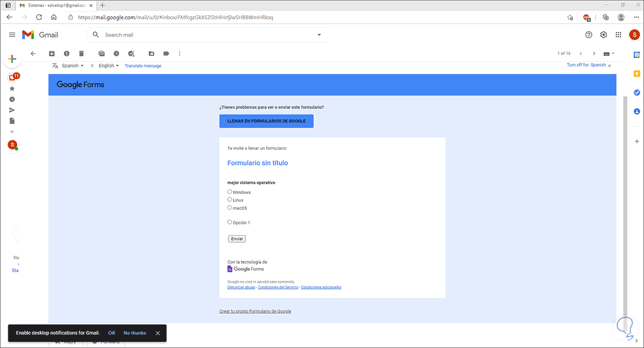
Task: Get add-ons plus icon
Action: pos(637,141)
